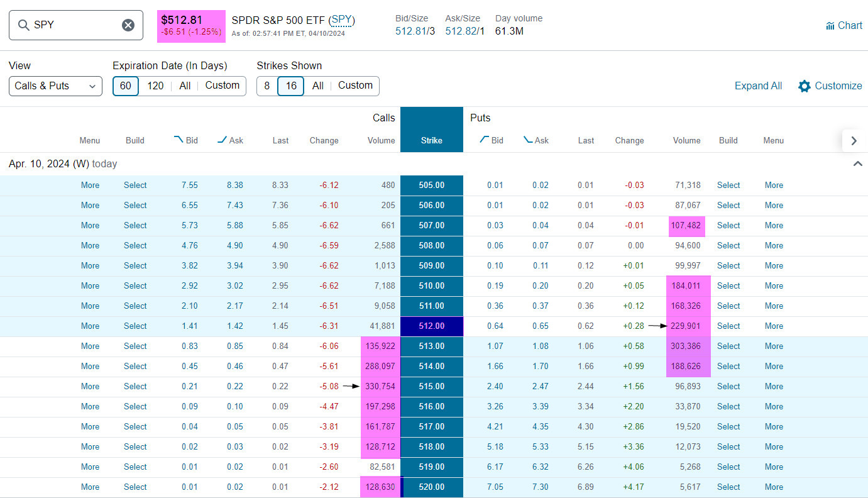Screen dimensions: 868x498
Task: Click the 515.00 strike cell
Action: coord(432,387)
